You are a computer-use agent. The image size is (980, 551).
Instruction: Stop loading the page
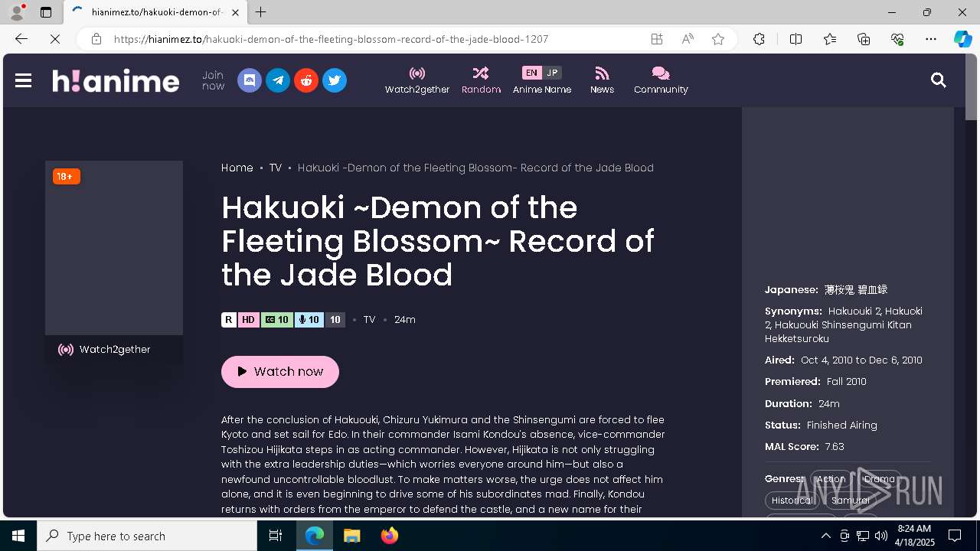pyautogui.click(x=55, y=39)
